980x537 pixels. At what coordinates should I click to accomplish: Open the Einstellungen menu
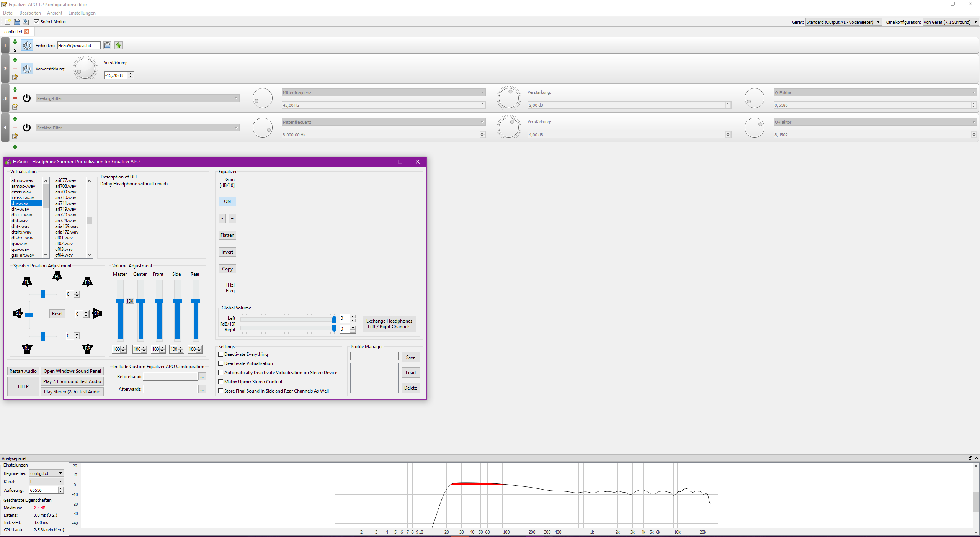coord(82,13)
